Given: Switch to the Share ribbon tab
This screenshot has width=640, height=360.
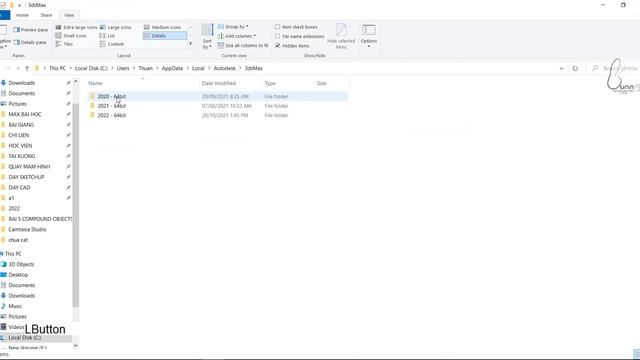Looking at the screenshot, I should [46, 15].
